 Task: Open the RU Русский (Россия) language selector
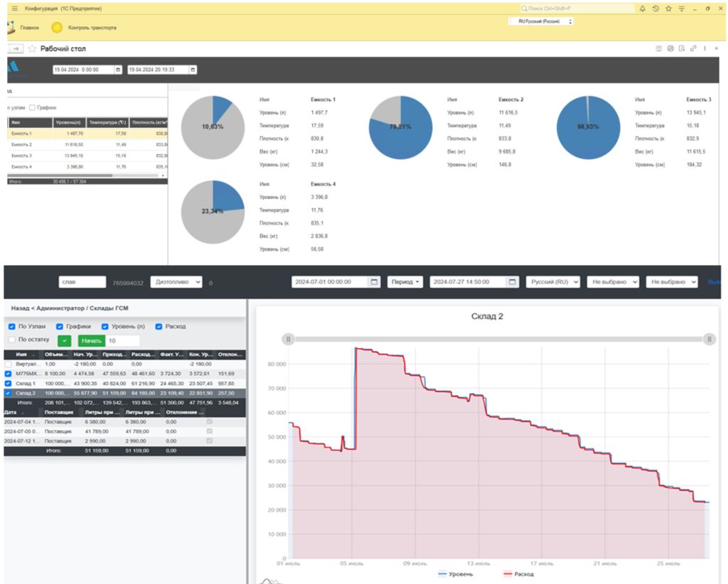click(x=541, y=21)
